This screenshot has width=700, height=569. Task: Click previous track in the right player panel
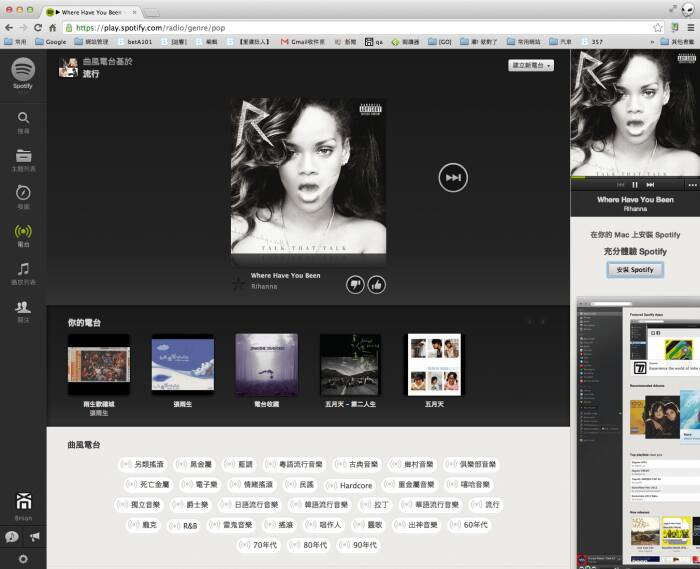(x=621, y=185)
